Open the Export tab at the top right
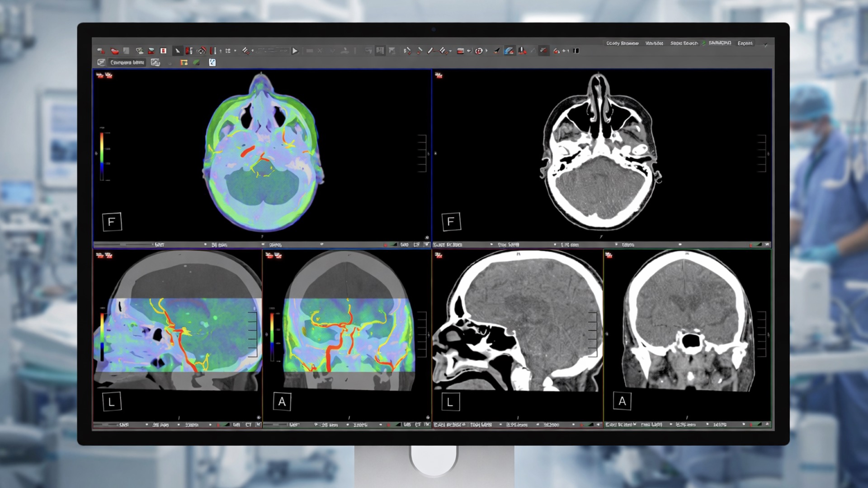Viewport: 868px width, 488px height. click(745, 43)
